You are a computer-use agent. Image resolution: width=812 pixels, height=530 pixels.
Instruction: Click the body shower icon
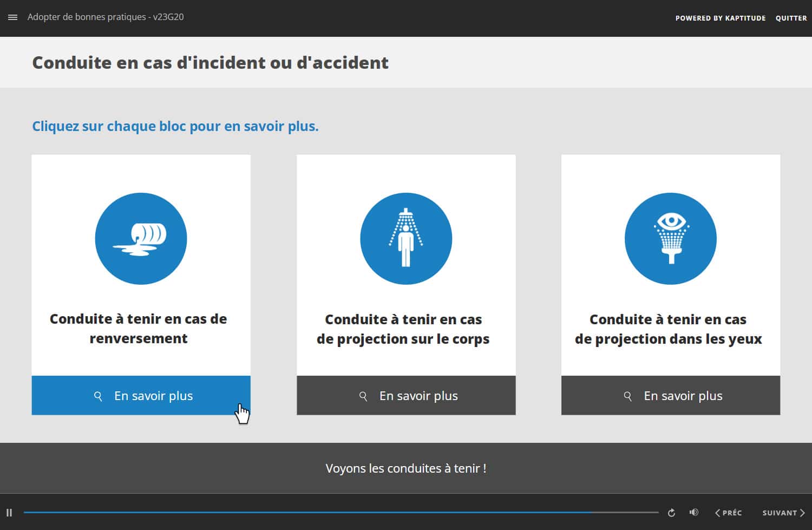[x=406, y=239]
